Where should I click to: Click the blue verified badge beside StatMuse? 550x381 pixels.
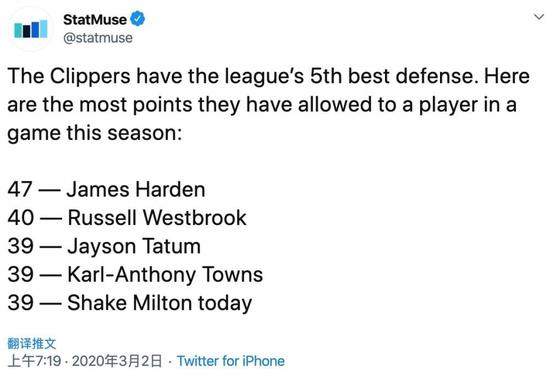(138, 19)
